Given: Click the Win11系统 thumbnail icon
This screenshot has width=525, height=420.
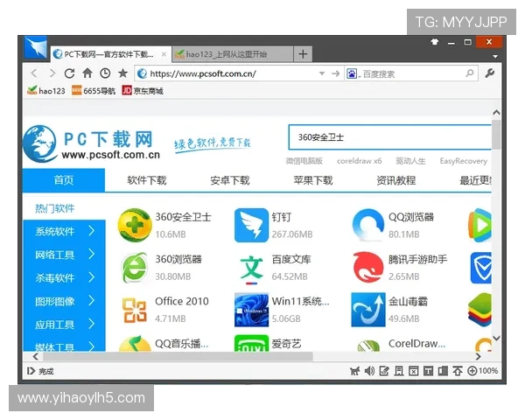Looking at the screenshot, I should tap(251, 310).
